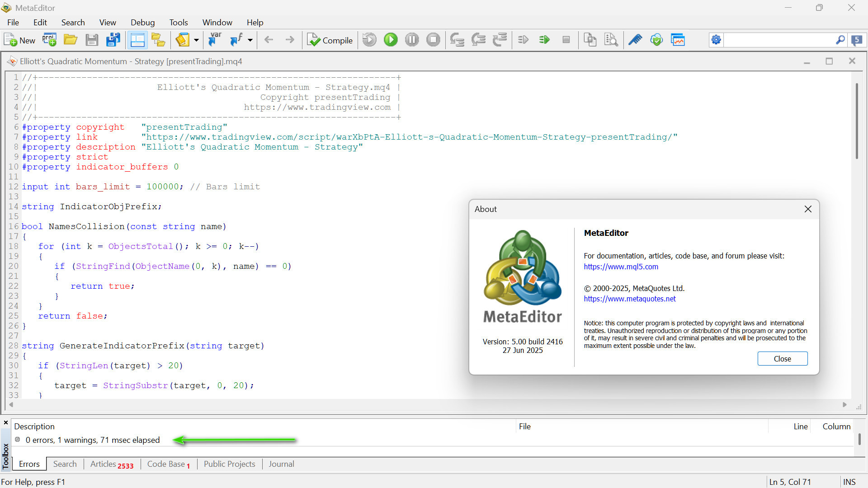Create a new project icon
This screenshot has width=868, height=488.
click(49, 40)
